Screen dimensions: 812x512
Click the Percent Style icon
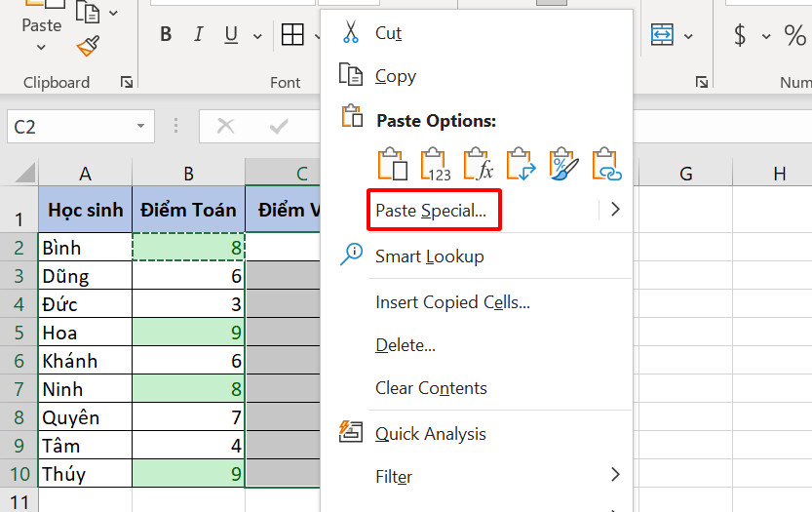click(794, 35)
